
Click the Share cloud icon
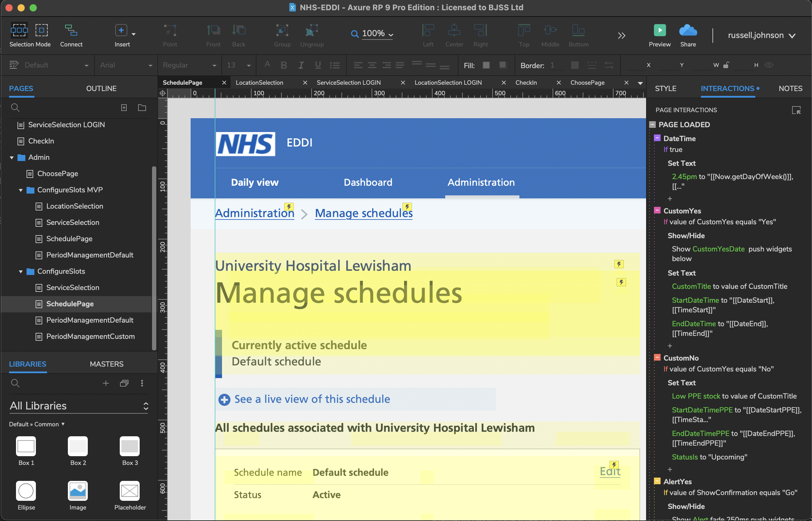[x=688, y=30]
